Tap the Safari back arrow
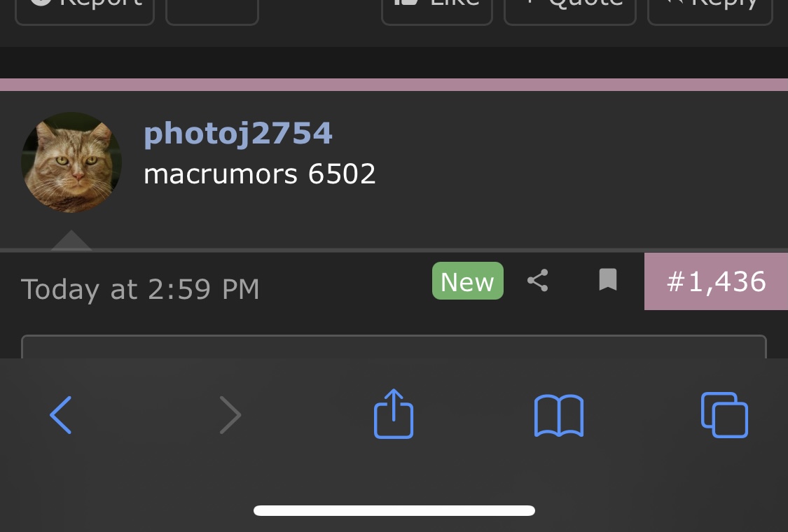Screen dimensions: 788x532 pos(61,415)
